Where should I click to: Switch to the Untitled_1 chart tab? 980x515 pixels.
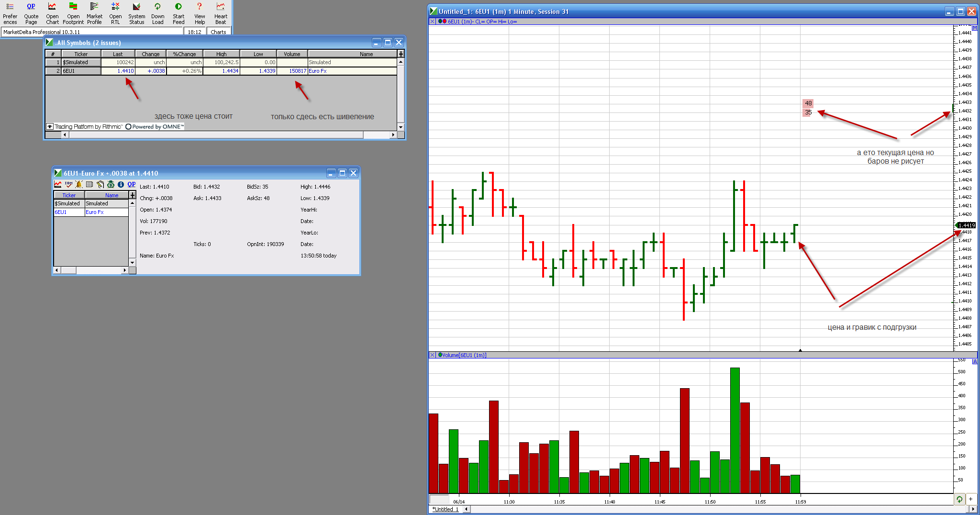pos(445,509)
